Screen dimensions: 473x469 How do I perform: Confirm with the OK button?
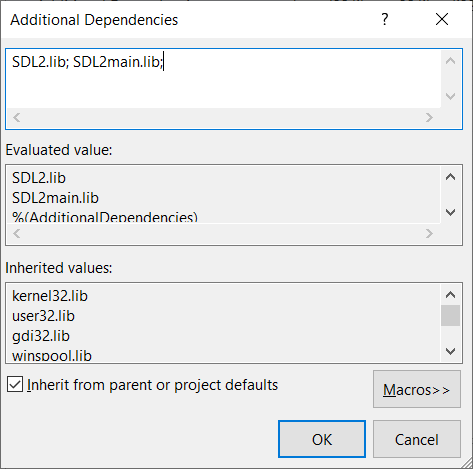coord(322,439)
